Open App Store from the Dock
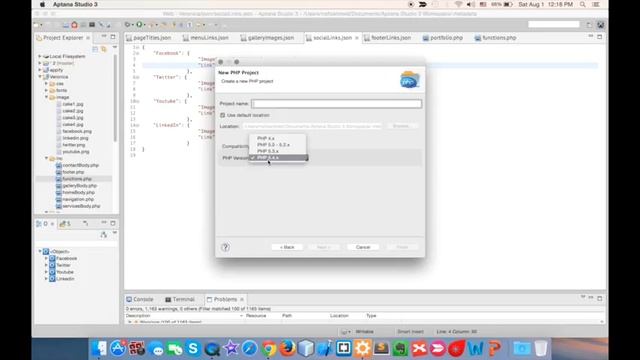The image size is (640, 360). click(118, 348)
